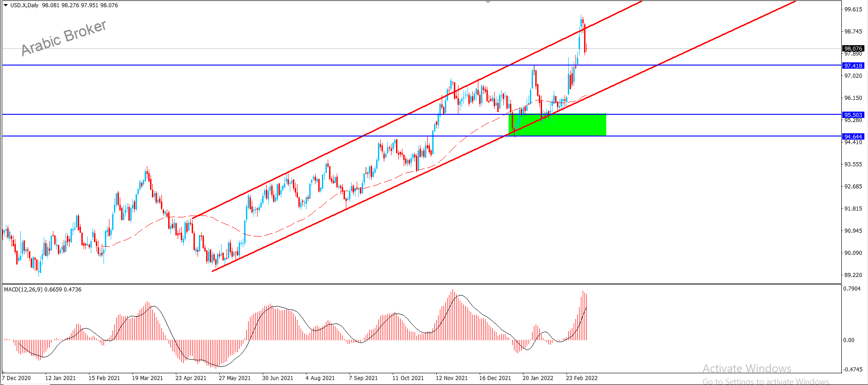Image resolution: width=868 pixels, height=385 pixels.
Task: Click the 0.7904 MACD scale value
Action: click(x=852, y=289)
